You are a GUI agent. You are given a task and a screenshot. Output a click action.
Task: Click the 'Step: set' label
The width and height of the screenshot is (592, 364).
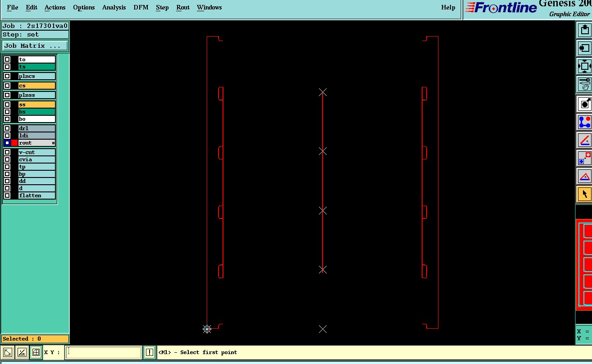tap(35, 35)
